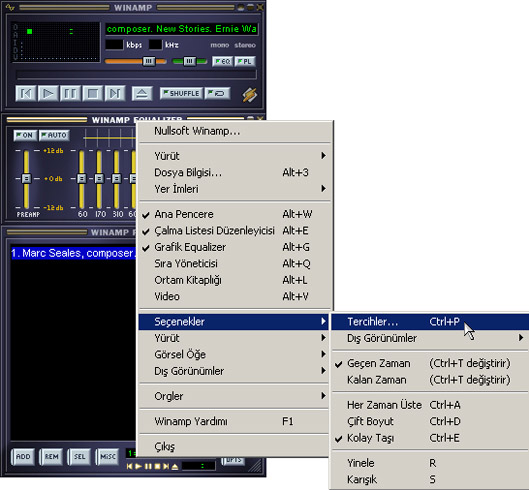Open Tercihler... preferences
529x490 pixels.
pos(430,322)
